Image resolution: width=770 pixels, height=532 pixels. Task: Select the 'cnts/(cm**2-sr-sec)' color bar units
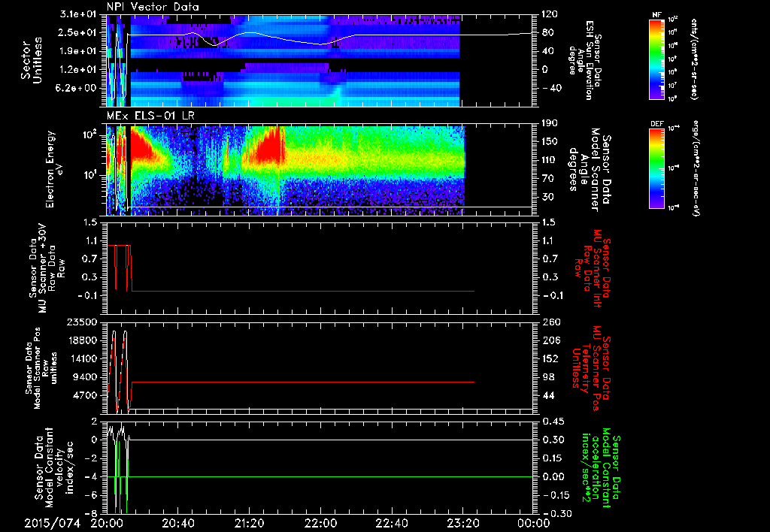694,59
